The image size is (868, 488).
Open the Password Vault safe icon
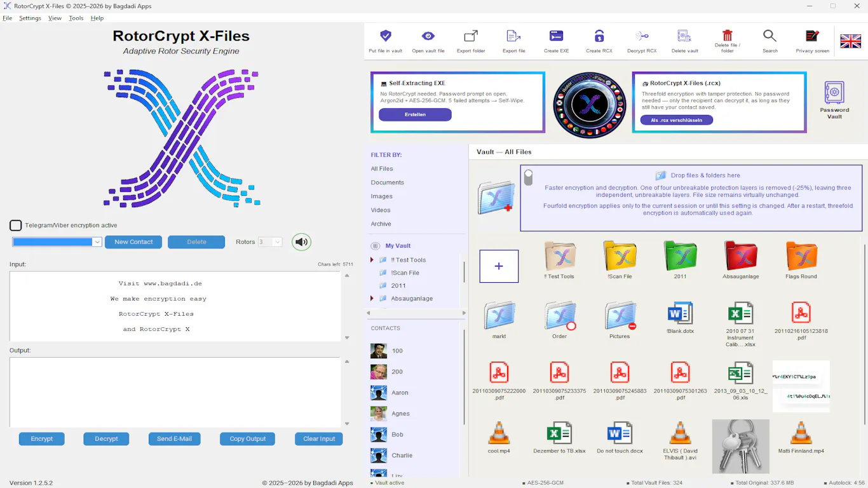[834, 92]
